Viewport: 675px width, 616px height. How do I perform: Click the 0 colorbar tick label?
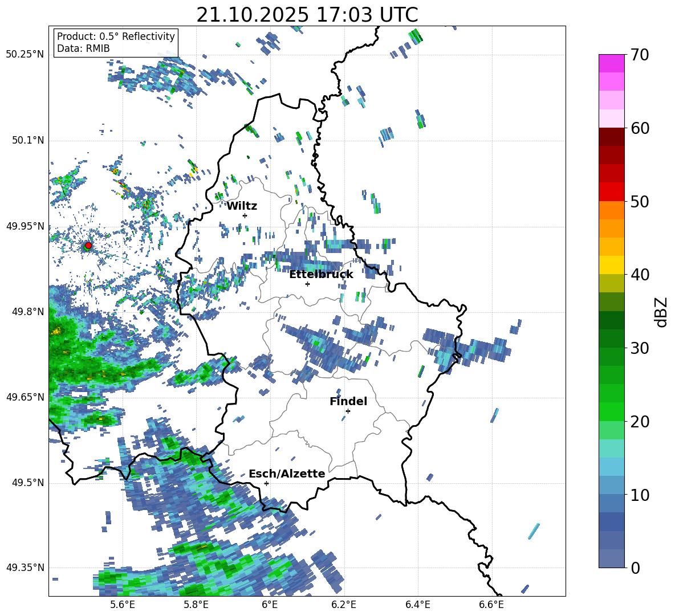pos(635,568)
